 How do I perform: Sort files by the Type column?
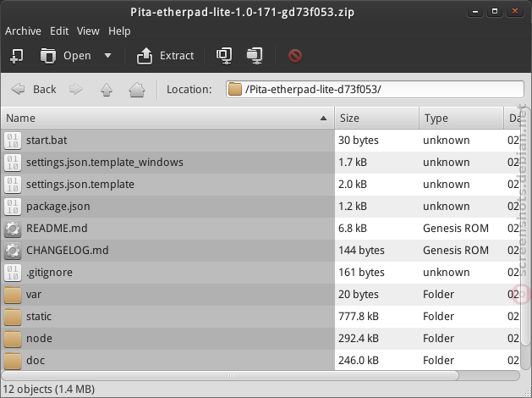pyautogui.click(x=462, y=119)
